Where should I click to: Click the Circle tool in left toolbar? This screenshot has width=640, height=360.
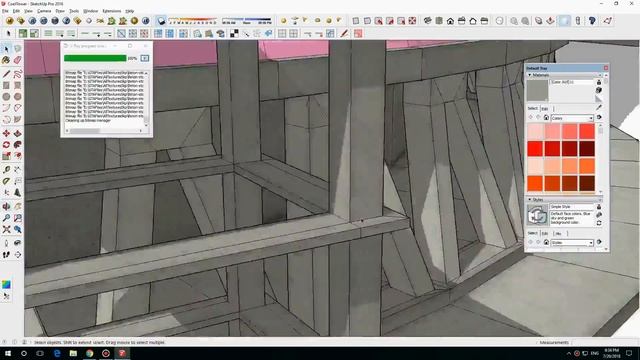click(6, 97)
